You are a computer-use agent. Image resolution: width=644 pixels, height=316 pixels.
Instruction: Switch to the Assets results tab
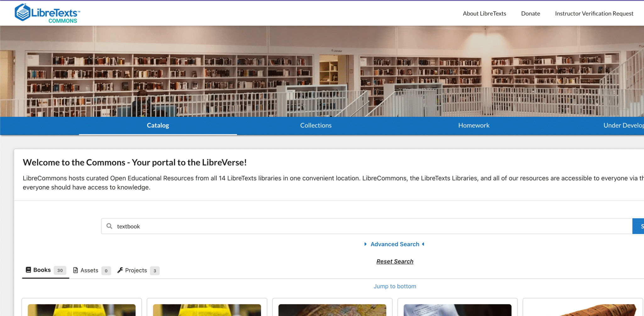[89, 270]
